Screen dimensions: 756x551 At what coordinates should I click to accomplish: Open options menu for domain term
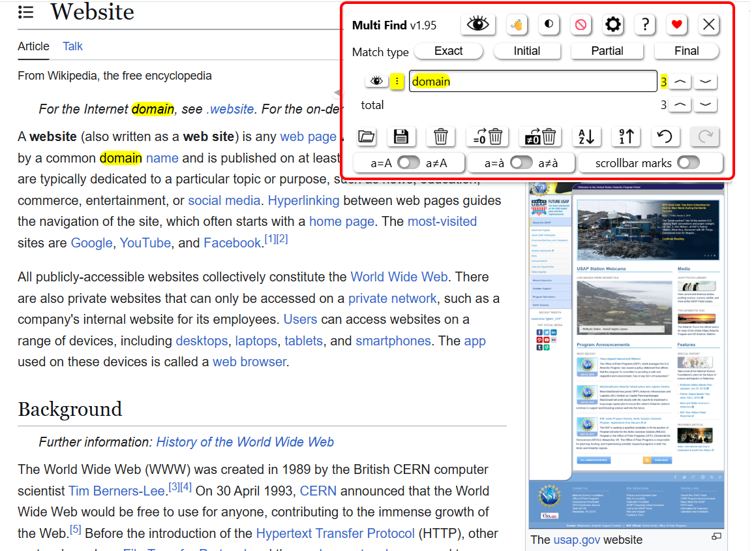coord(397,81)
